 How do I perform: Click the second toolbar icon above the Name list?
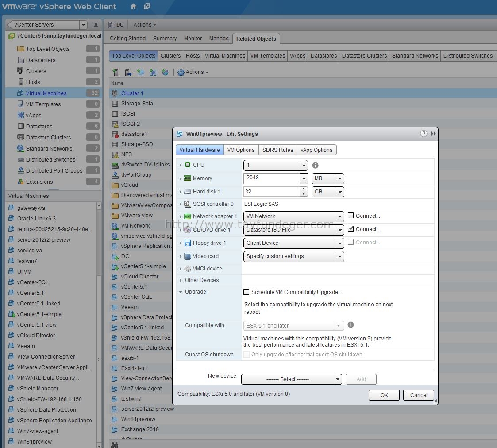[128, 72]
